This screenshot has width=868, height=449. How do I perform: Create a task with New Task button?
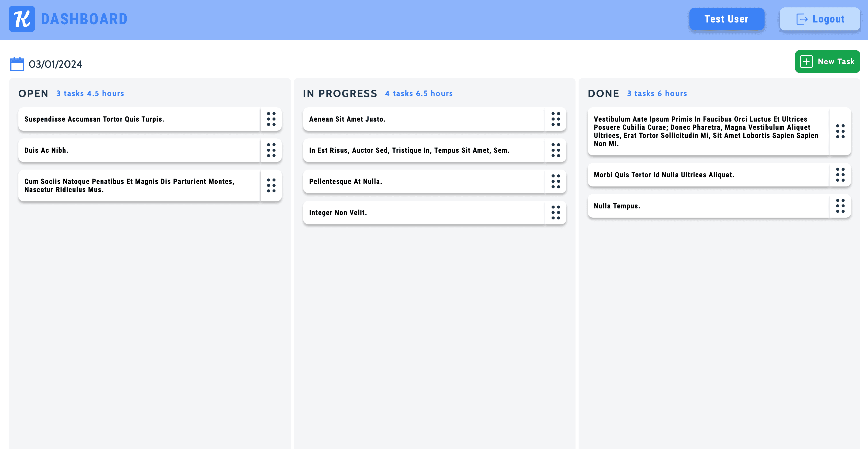tap(827, 62)
